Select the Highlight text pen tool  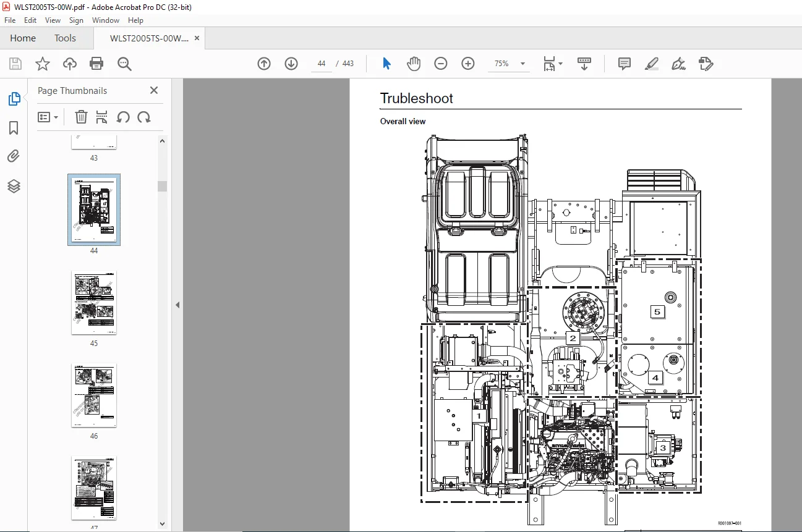(x=652, y=64)
